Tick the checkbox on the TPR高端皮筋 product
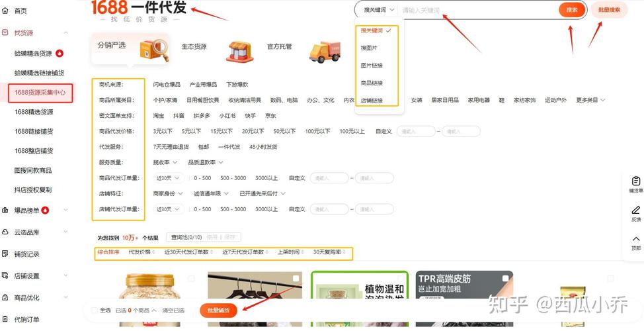 (x=505, y=279)
